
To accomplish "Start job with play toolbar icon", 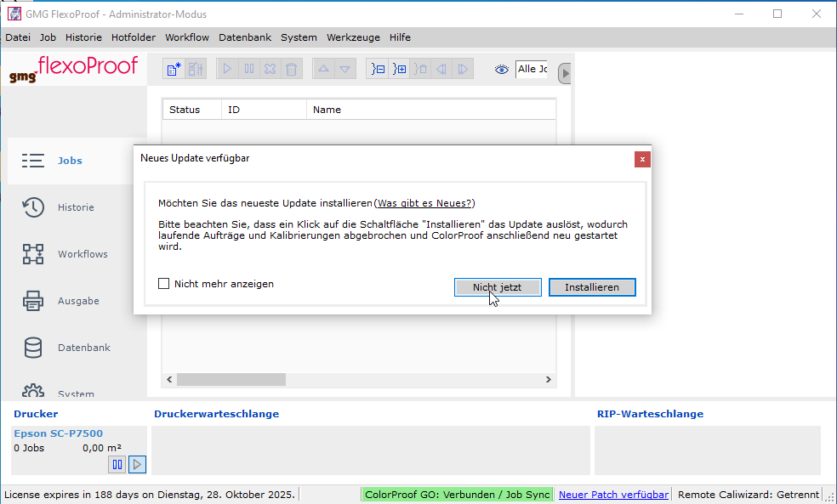I will click(x=227, y=69).
